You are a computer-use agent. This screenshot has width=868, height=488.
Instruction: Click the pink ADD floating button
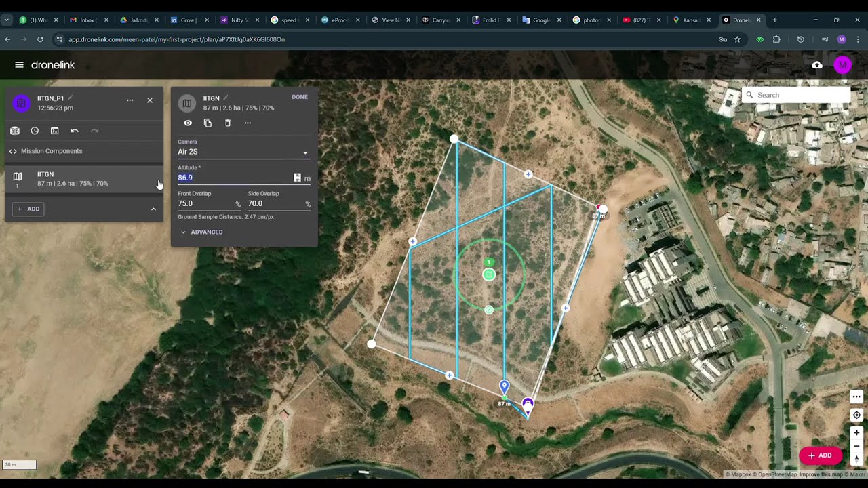(x=821, y=455)
